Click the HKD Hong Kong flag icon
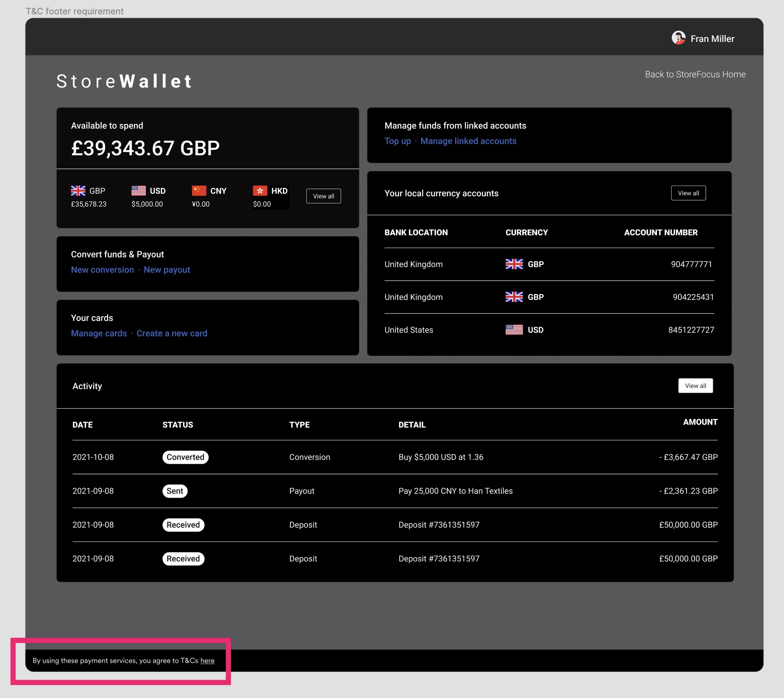This screenshot has width=784, height=698. pyautogui.click(x=260, y=191)
